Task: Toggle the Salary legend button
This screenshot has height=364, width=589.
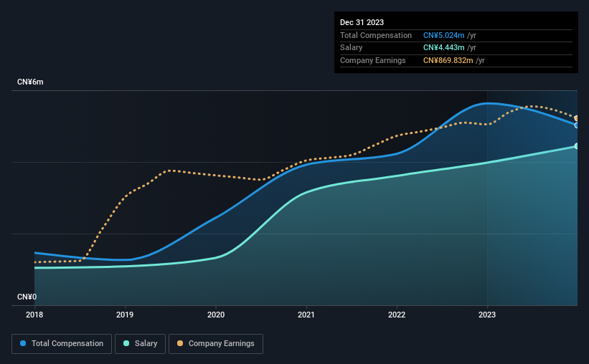Action: 140,344
